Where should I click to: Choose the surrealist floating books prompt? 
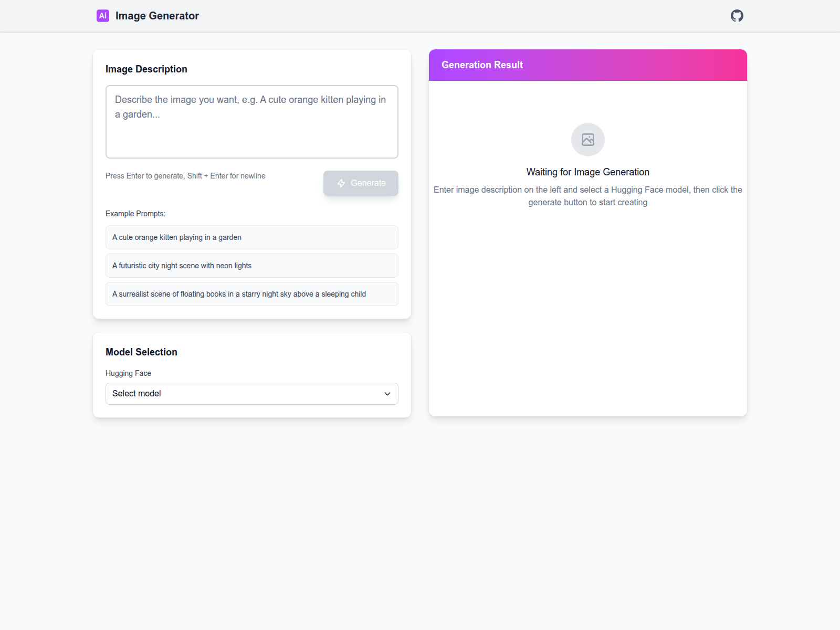(x=252, y=294)
